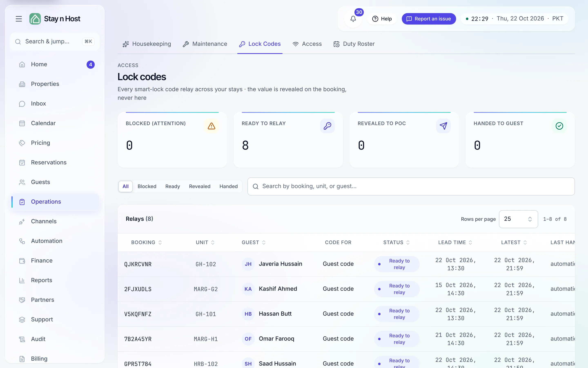
Task: Open Home in the sidebar
Action: 55,64
